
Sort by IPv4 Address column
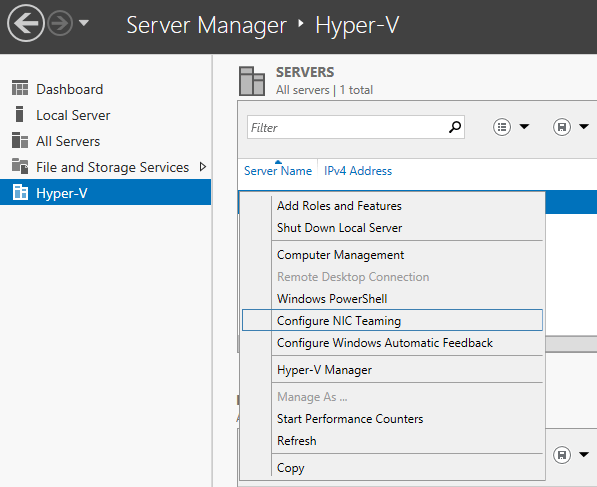pos(358,171)
